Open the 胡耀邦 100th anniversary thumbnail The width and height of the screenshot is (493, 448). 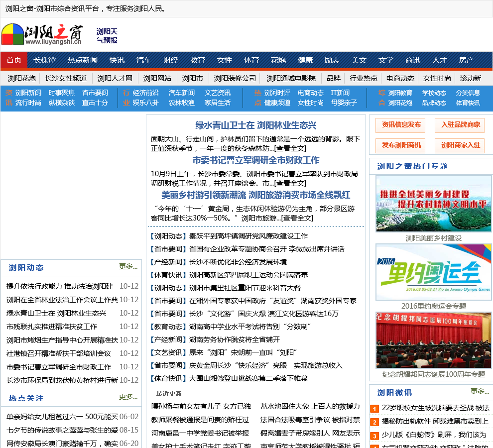(x=433, y=340)
